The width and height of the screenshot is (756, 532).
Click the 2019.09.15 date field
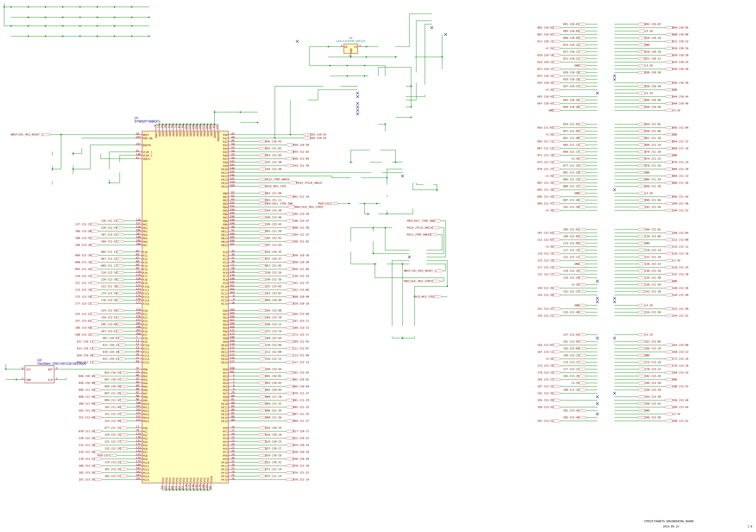(x=670, y=526)
